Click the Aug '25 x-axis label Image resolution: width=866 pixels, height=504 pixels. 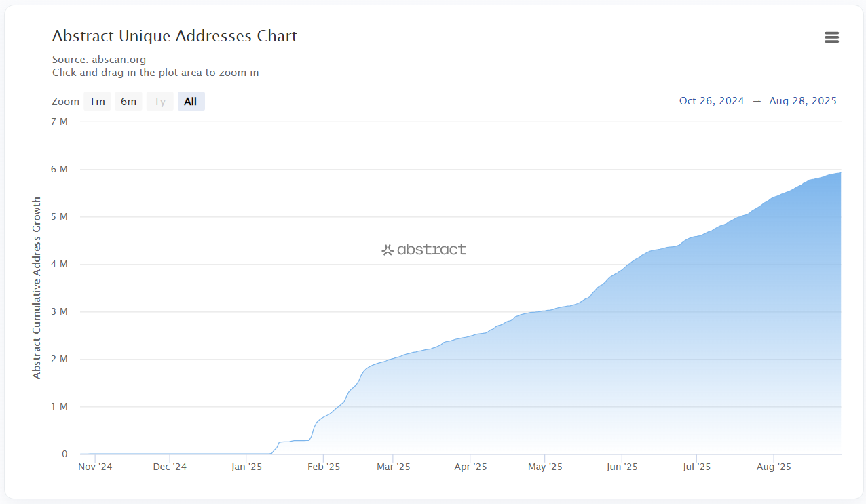[x=774, y=467]
